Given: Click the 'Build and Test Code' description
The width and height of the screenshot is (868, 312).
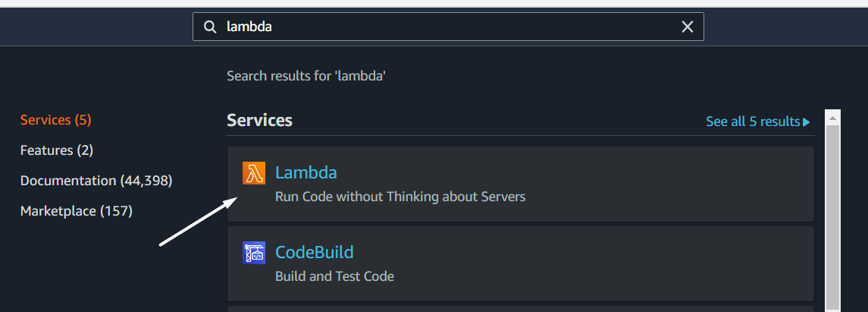Looking at the screenshot, I should (334, 276).
